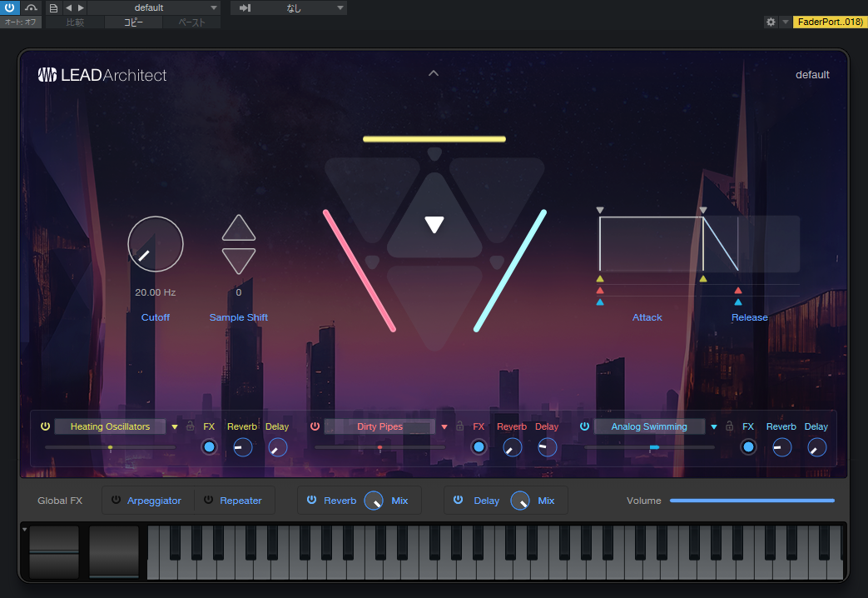Open the settings gear in the top bar

[x=771, y=22]
